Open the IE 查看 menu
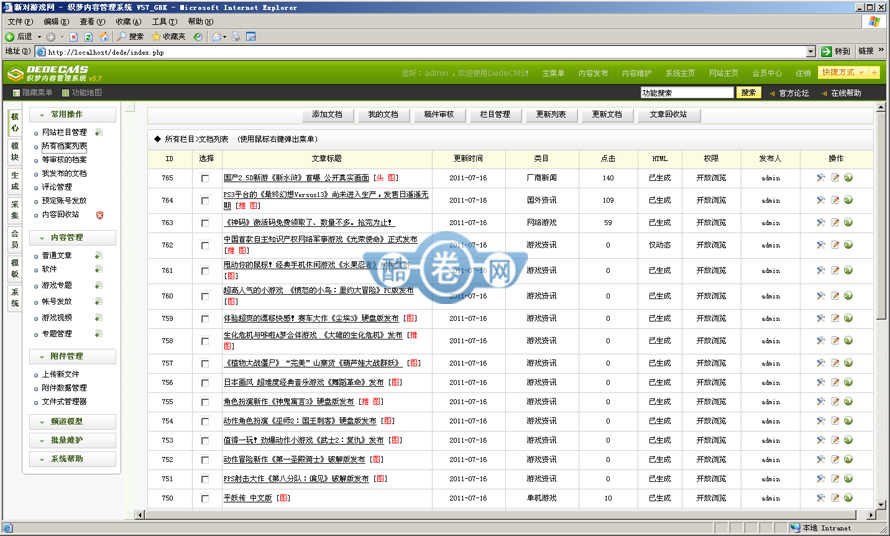Screen dimensions: 890x536 [92, 22]
